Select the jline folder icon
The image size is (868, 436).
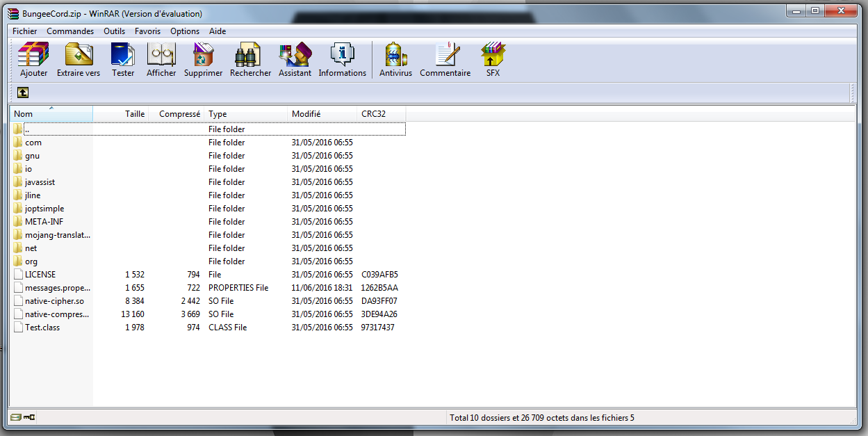click(18, 195)
